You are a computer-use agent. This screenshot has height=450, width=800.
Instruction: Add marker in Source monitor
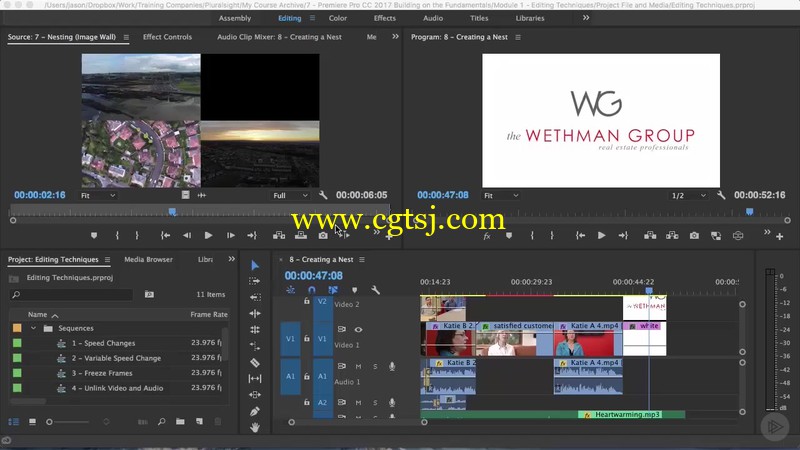[x=94, y=236]
